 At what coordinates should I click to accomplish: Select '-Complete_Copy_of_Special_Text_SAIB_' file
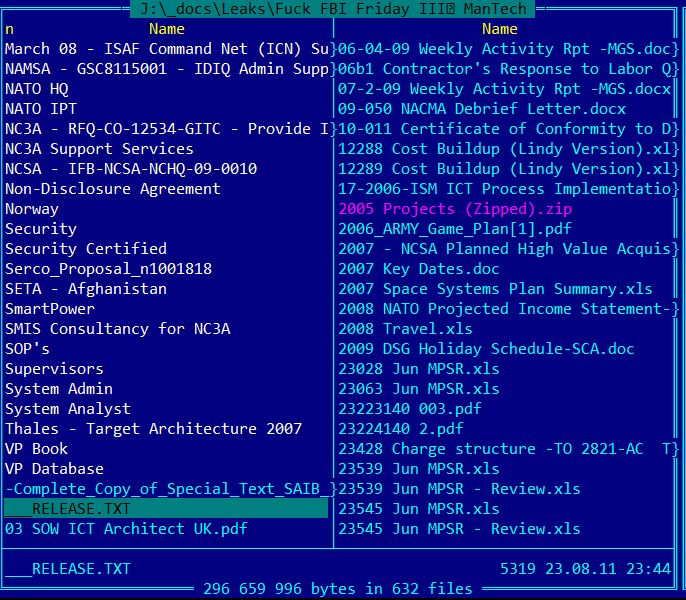pos(167,489)
